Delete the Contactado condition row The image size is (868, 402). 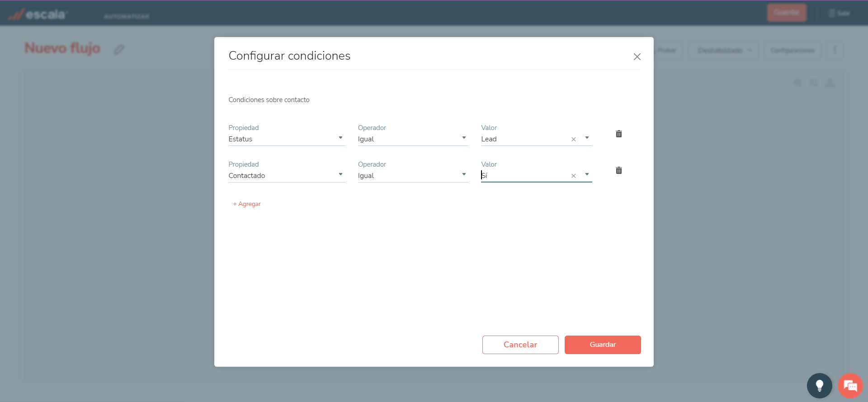[619, 170]
